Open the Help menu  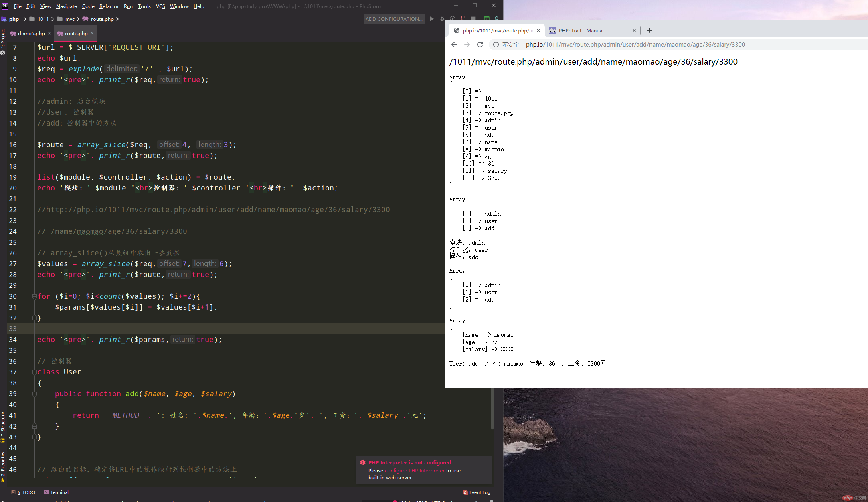pyautogui.click(x=199, y=6)
